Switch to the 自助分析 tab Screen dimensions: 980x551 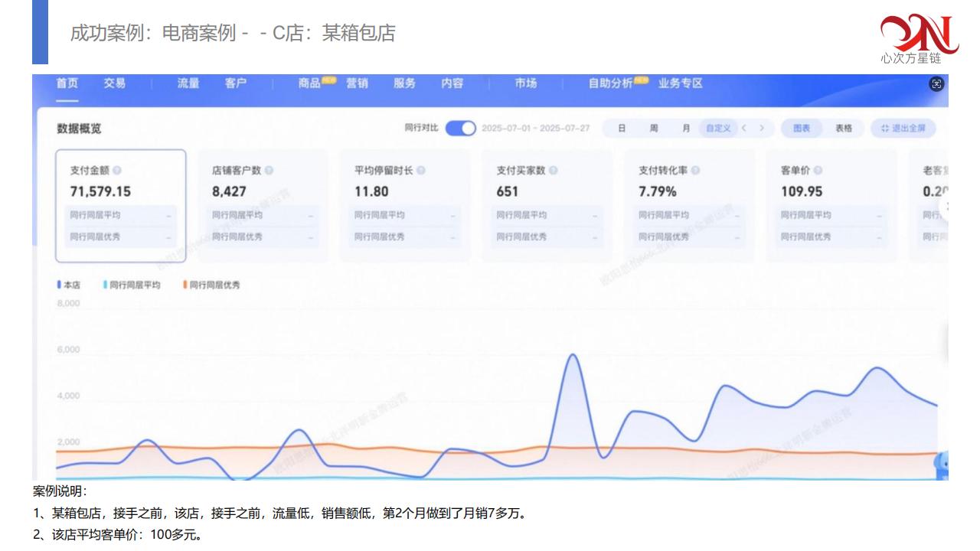click(x=610, y=83)
